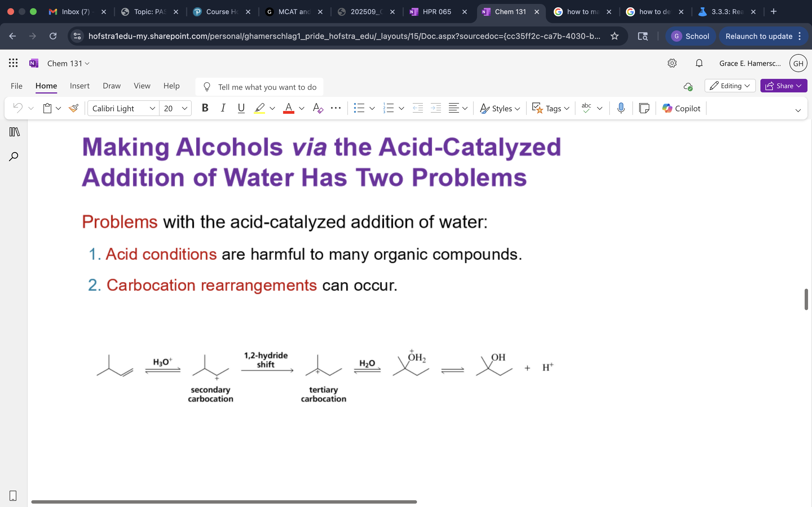Start Dictate with the microphone icon
812x507 pixels.
[x=621, y=108]
